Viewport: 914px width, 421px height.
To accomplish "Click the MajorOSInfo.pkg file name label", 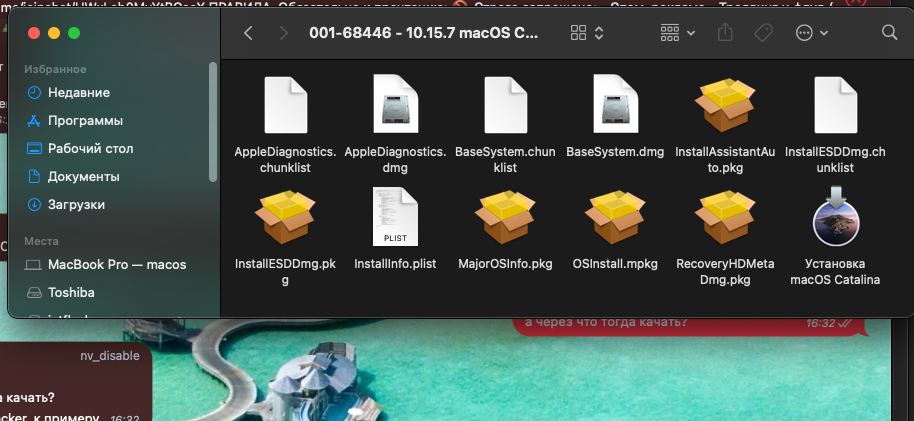I will tap(505, 264).
